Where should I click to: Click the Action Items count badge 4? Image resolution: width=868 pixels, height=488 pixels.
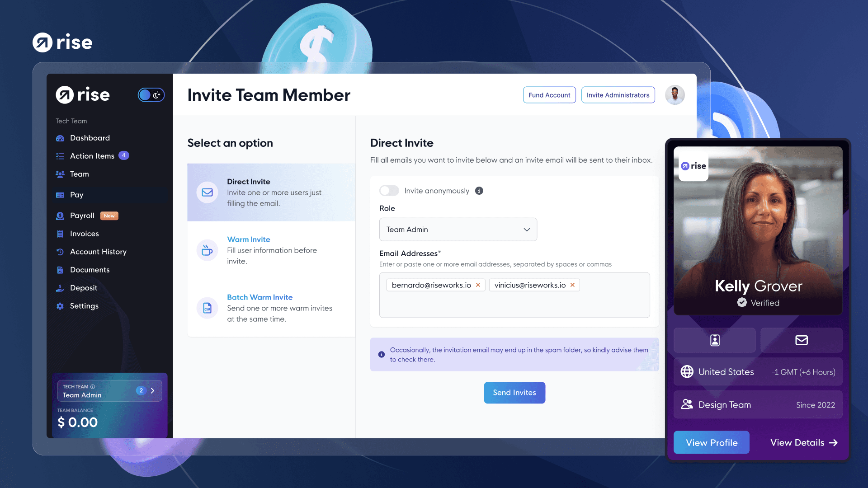(124, 155)
